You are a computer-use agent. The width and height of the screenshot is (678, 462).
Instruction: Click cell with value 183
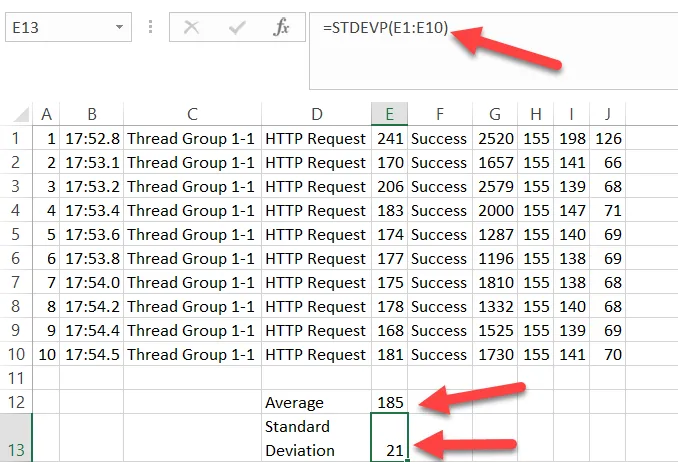(x=390, y=210)
